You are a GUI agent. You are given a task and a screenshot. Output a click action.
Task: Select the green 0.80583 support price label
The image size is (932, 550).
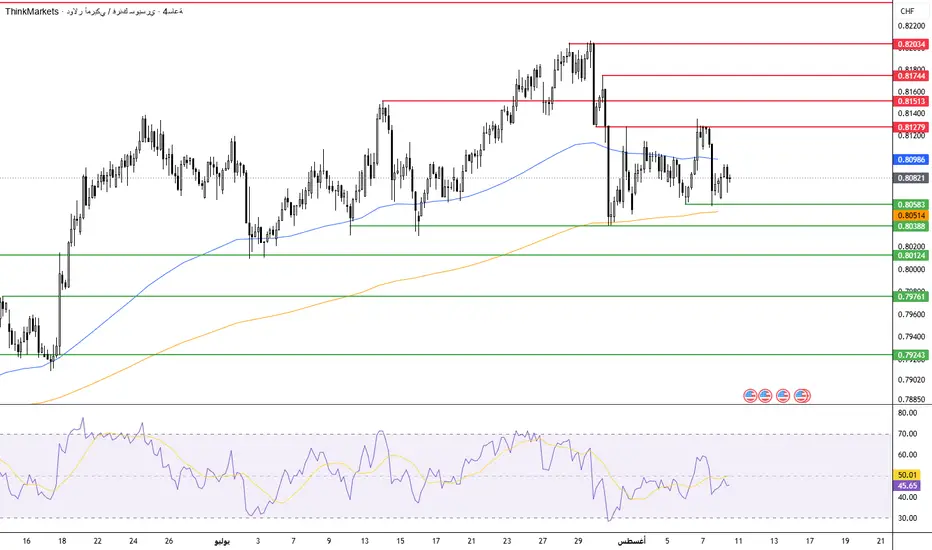(x=911, y=205)
